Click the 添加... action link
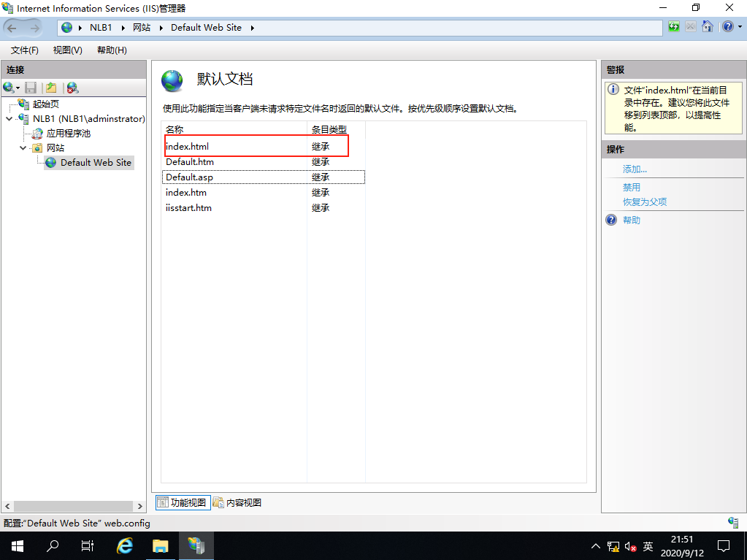The image size is (747, 560). (x=635, y=169)
